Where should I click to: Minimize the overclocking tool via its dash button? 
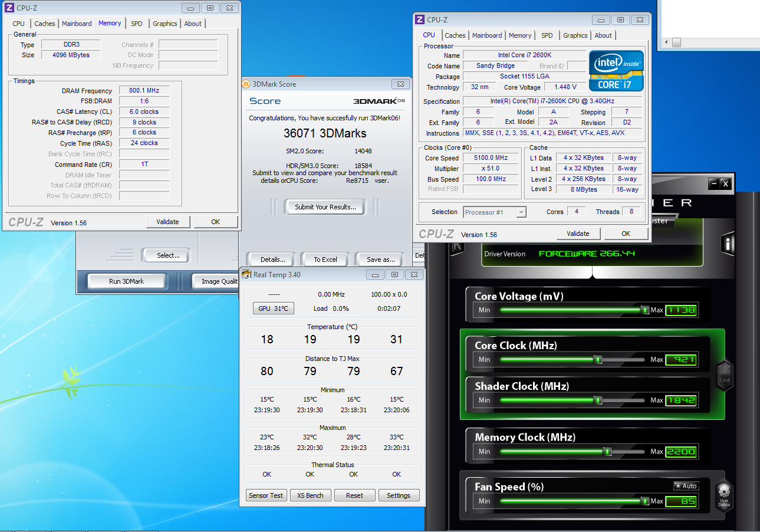coord(713,184)
